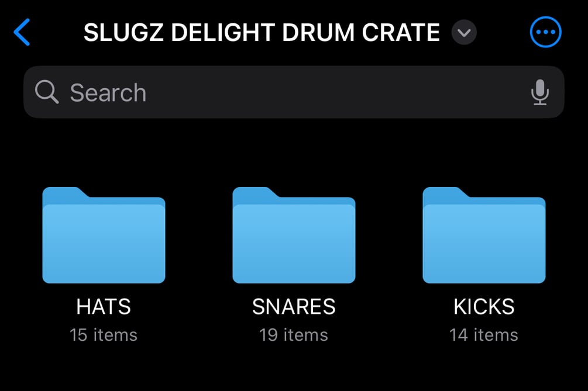Open the SNARES folder icon
This screenshot has height=391, width=588.
(x=294, y=236)
